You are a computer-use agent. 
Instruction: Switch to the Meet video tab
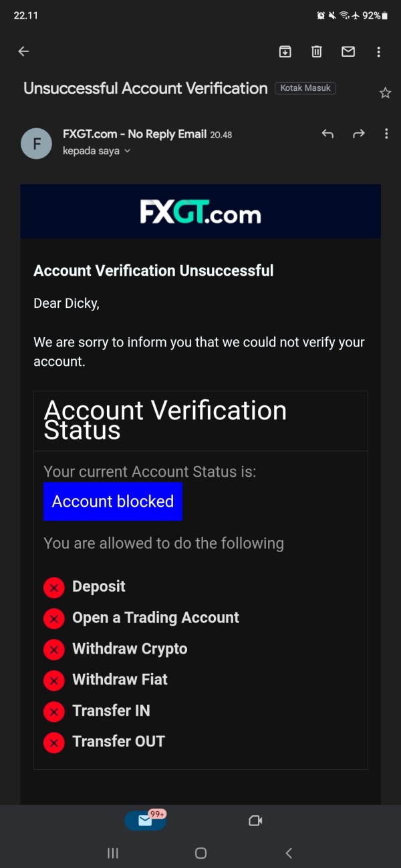pyautogui.click(x=255, y=821)
